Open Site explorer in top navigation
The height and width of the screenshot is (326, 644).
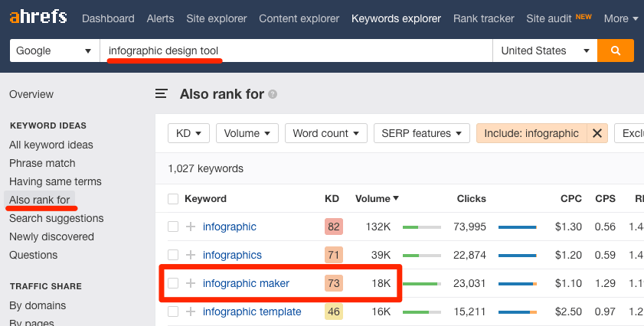coord(217,18)
